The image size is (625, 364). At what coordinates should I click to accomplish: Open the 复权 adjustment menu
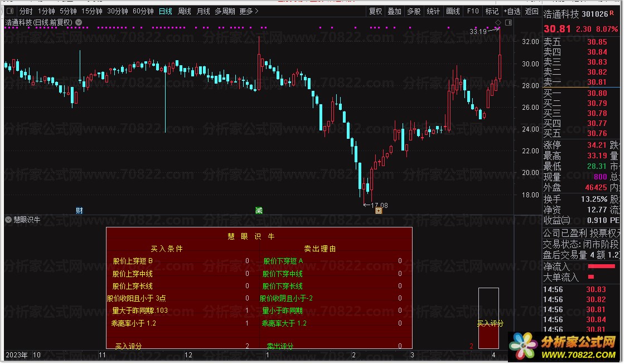(x=375, y=11)
